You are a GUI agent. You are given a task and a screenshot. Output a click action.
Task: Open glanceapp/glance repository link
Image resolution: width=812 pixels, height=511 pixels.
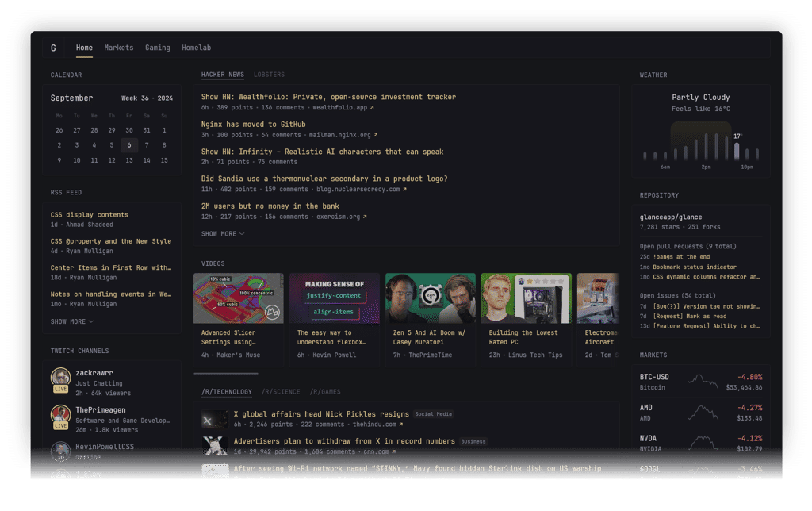point(671,217)
